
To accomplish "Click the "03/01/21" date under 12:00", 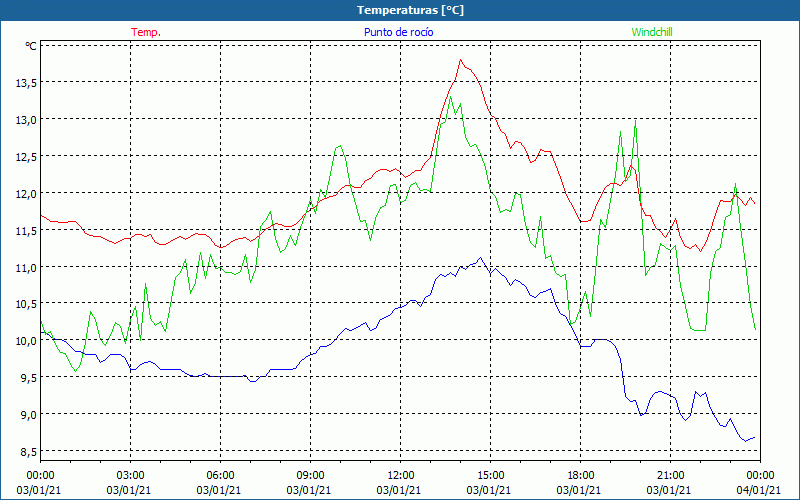I will pos(399,490).
